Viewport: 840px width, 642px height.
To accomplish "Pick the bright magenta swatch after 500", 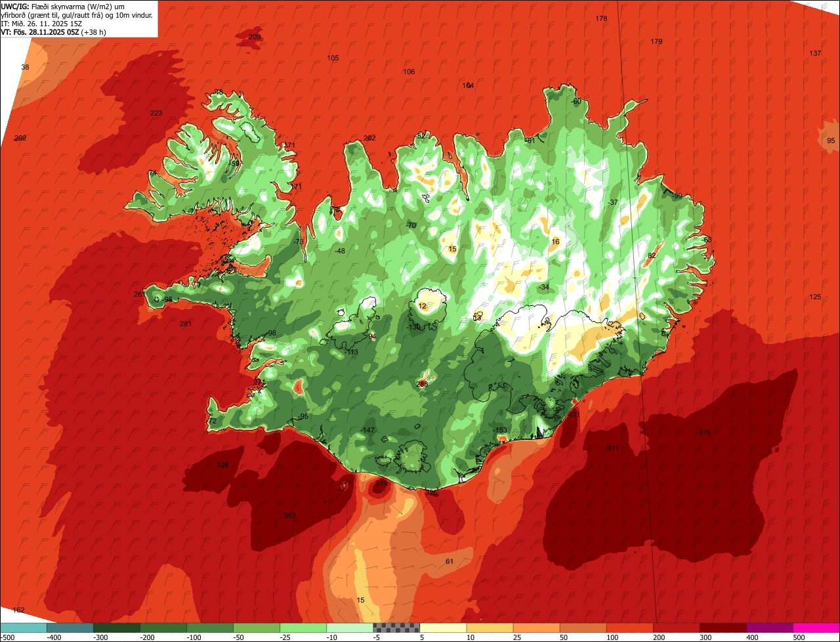I will pyautogui.click(x=816, y=628).
